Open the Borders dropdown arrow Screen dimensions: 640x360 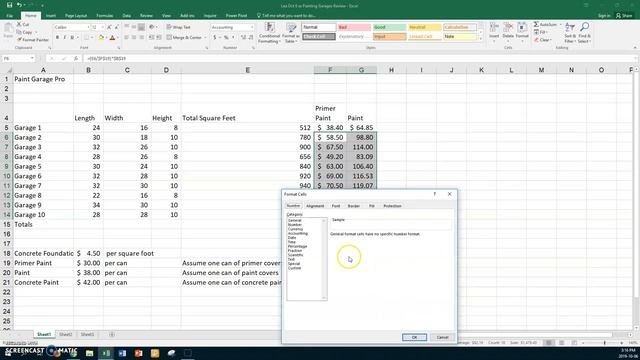coord(92,38)
